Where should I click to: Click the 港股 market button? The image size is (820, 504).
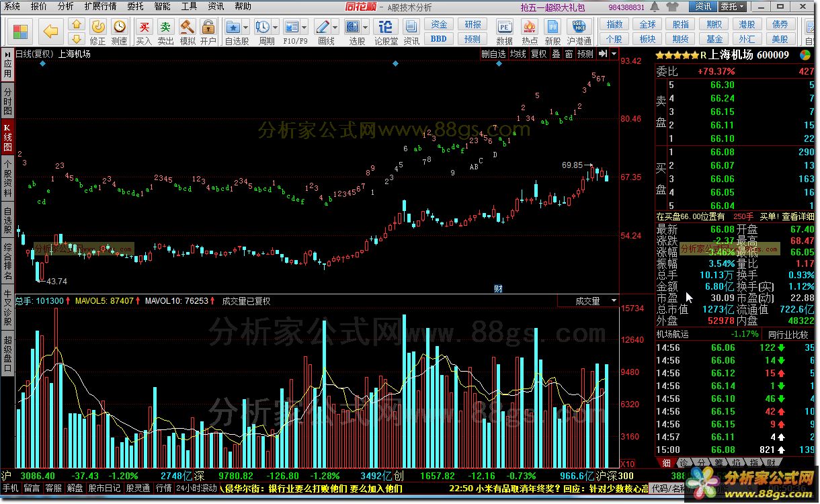click(747, 25)
